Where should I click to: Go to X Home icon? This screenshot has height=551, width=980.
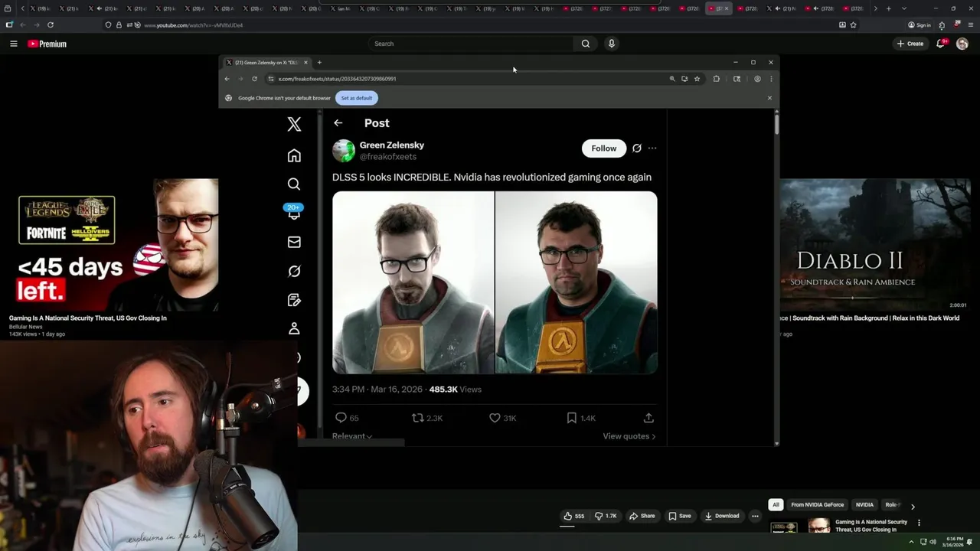point(294,155)
